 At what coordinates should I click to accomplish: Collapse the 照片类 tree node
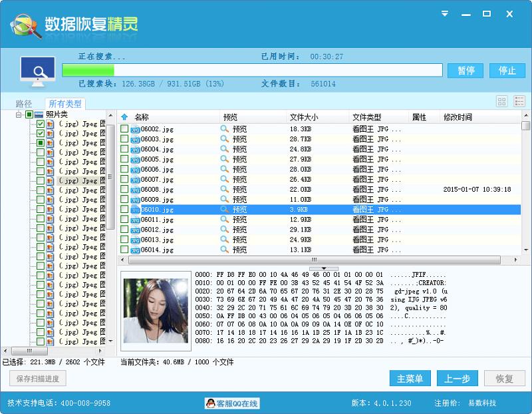tap(17, 113)
